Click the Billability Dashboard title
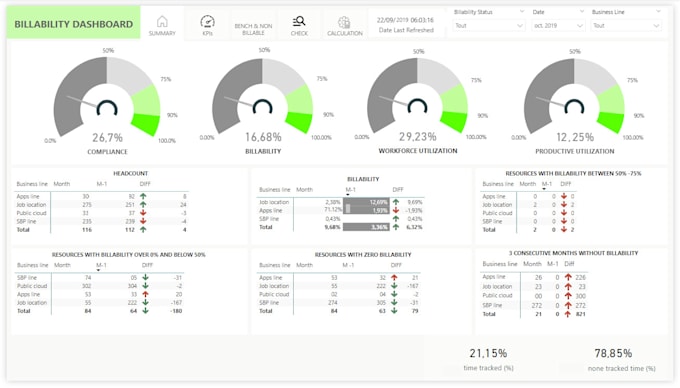Screen dimensions: 680x388 [x=73, y=24]
